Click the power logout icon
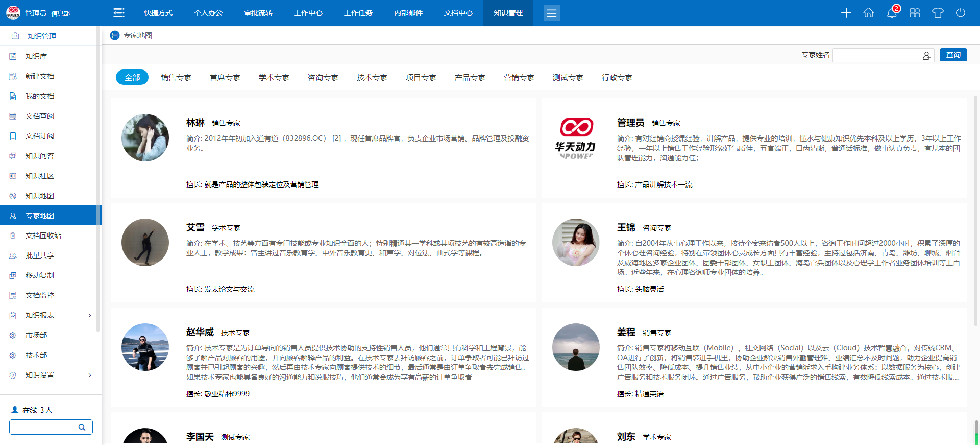 (961, 13)
